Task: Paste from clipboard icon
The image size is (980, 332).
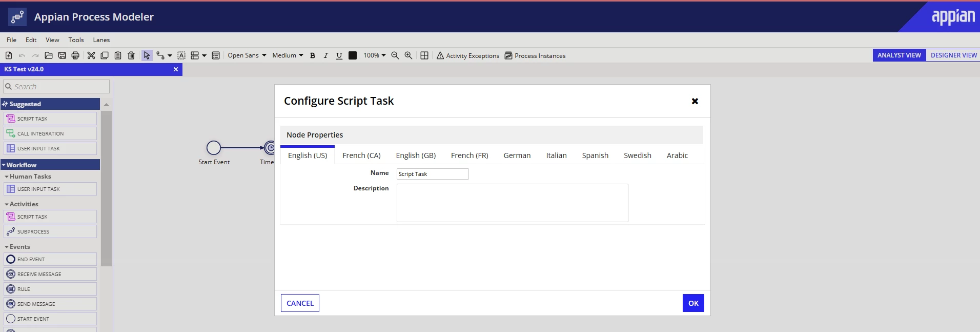Action: (118, 55)
